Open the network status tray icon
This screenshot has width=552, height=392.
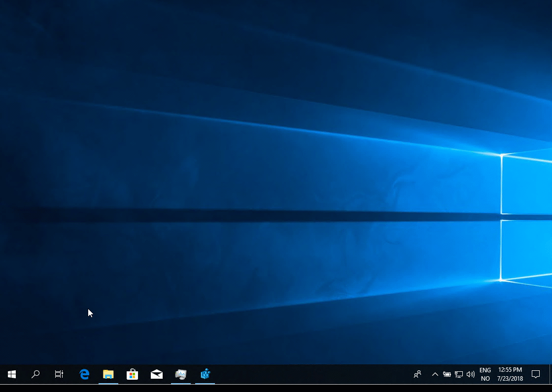459,374
